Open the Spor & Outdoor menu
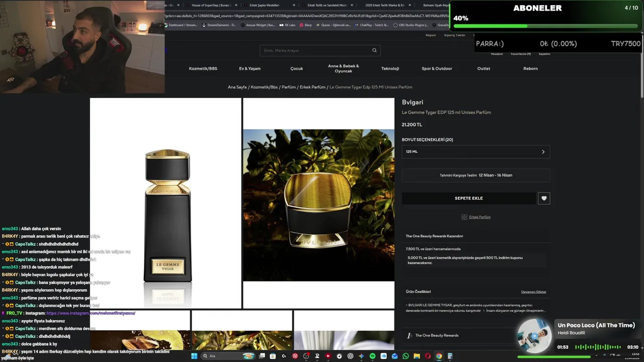This screenshot has height=362, width=644. [x=437, y=68]
